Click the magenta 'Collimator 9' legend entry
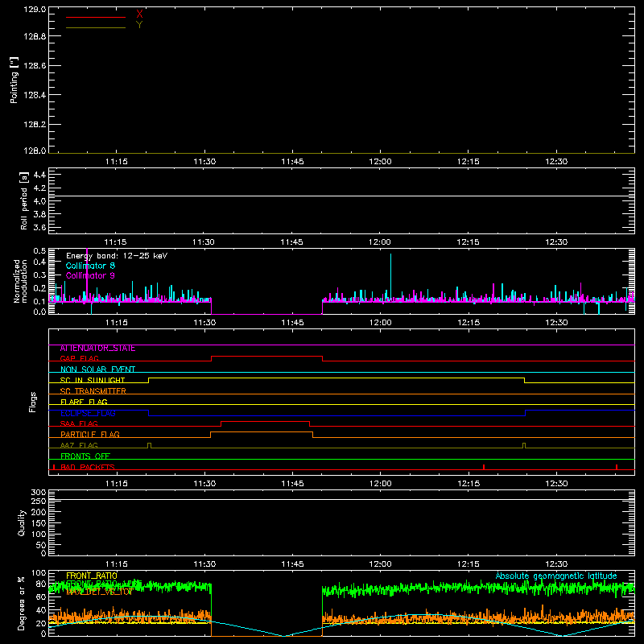 [90, 275]
